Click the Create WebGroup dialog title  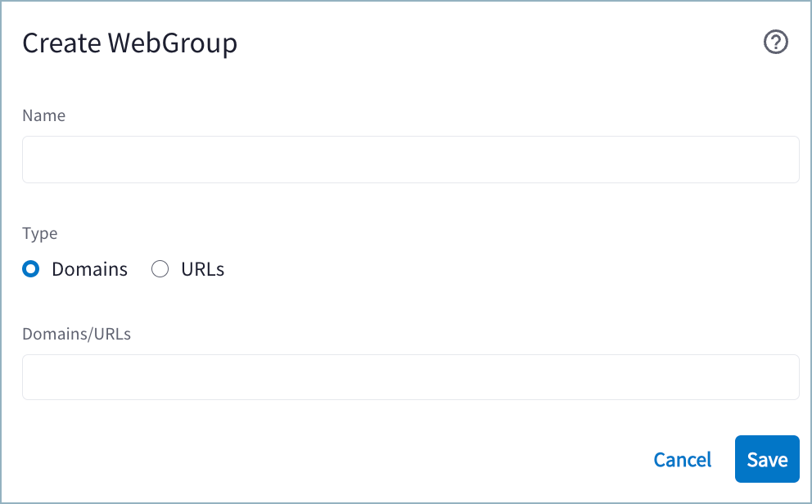pyautogui.click(x=129, y=43)
